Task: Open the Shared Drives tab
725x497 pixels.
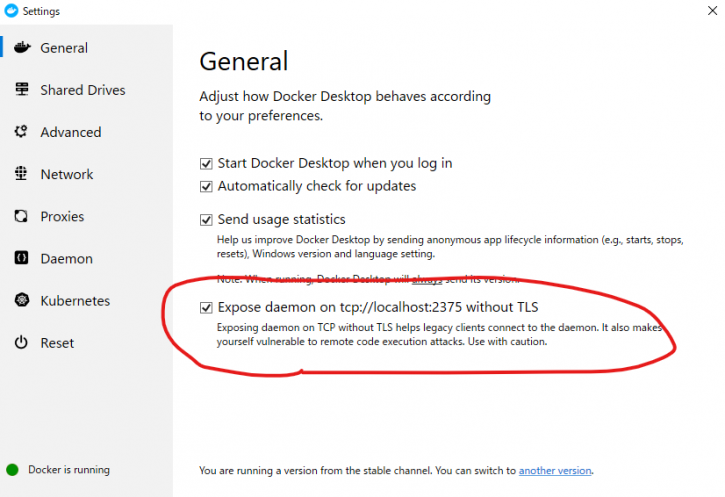Action: (86, 90)
